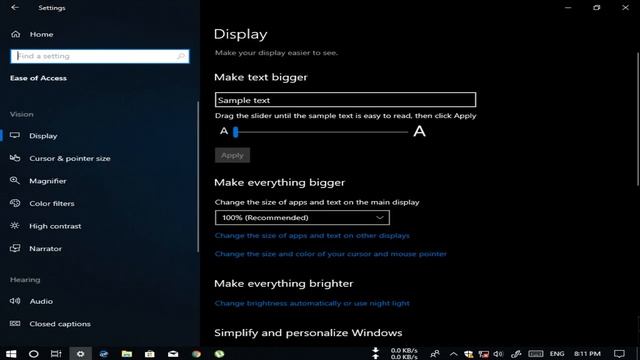The image size is (640, 360).
Task: Click the scaling dropdown chevron arrow
Action: pyautogui.click(x=380, y=218)
